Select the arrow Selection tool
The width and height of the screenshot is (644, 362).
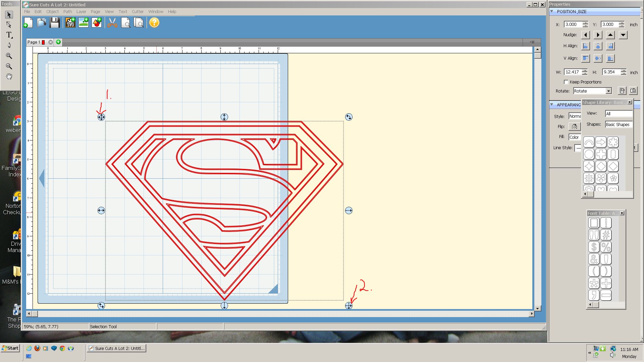click(9, 15)
